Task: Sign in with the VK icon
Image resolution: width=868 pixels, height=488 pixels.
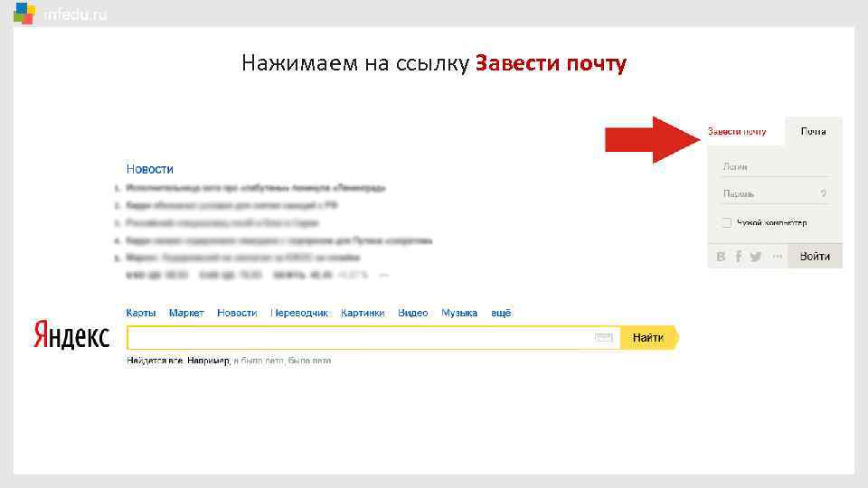Action: (x=721, y=257)
